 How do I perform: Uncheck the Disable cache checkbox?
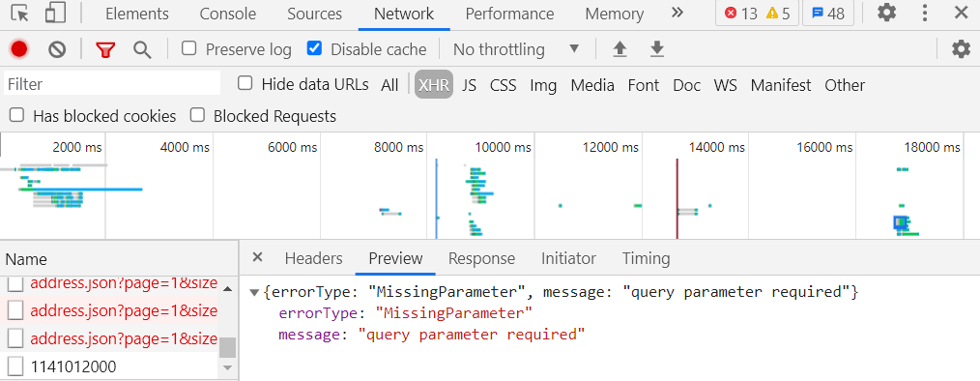click(314, 48)
